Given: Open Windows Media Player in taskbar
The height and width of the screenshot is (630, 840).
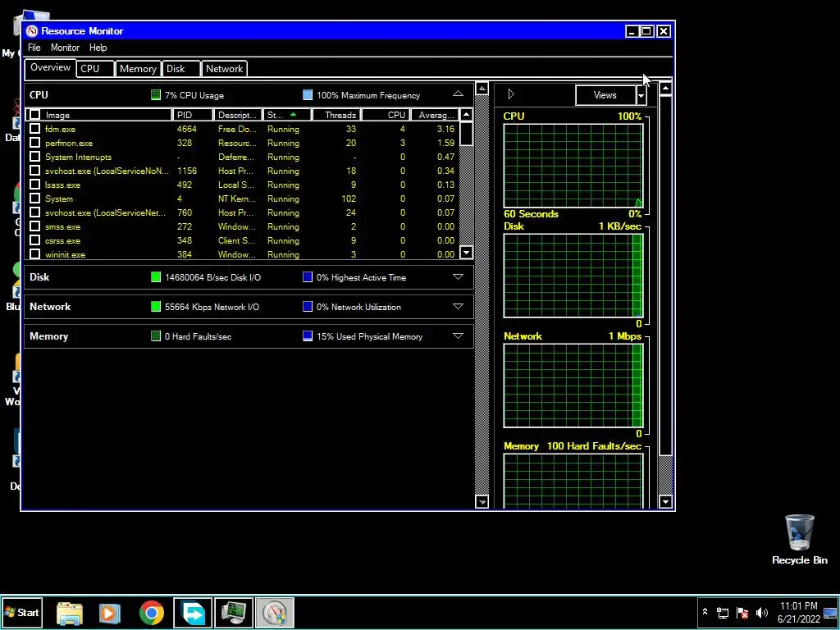Looking at the screenshot, I should click(x=110, y=613).
